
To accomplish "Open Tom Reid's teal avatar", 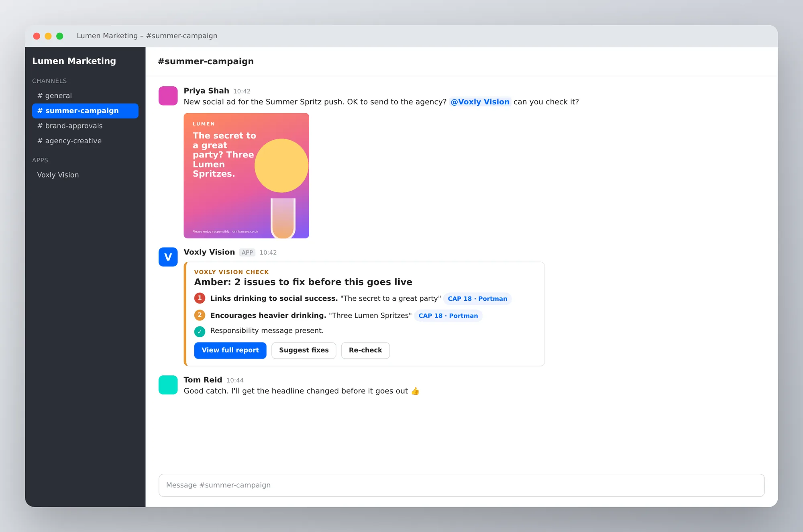I will (x=168, y=385).
